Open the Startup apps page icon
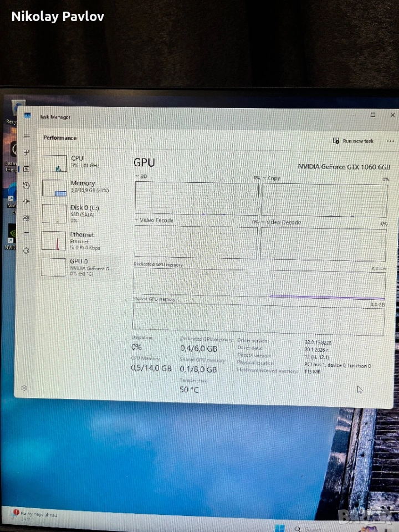The height and width of the screenshot is (532, 399). click(26, 202)
